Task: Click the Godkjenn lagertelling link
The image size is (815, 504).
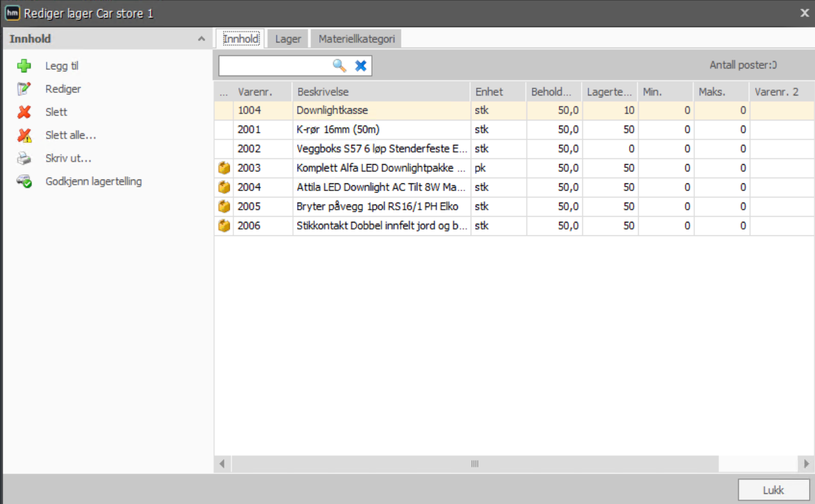Action: pos(94,181)
